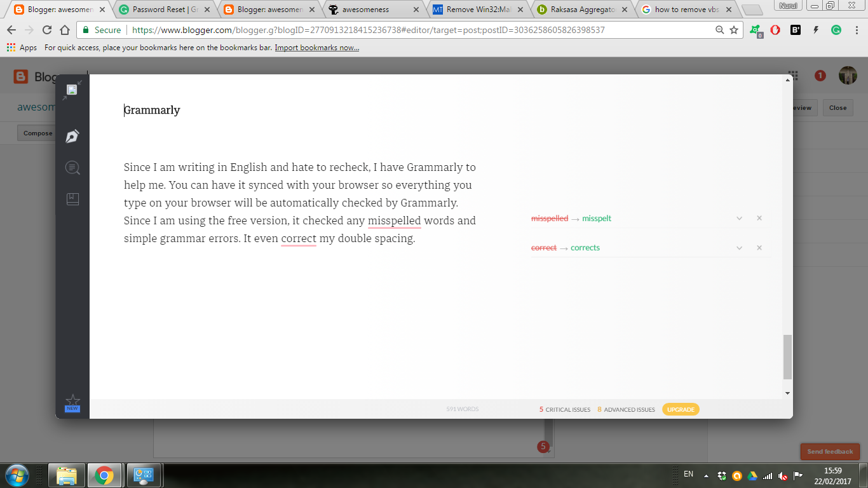Open the plagiarism search icon in sidebar
Image resolution: width=868 pixels, height=488 pixels.
[x=72, y=168]
